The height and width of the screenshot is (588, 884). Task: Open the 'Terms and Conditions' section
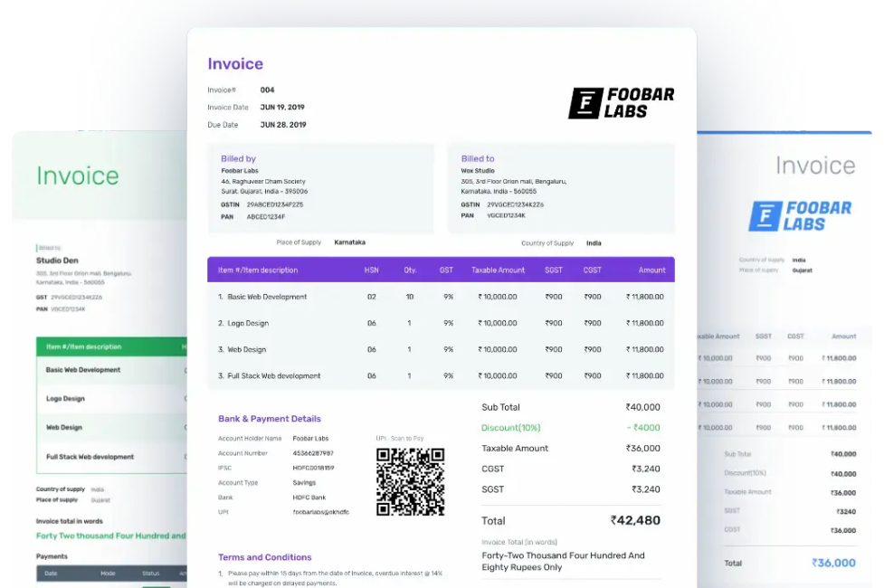tap(264, 557)
